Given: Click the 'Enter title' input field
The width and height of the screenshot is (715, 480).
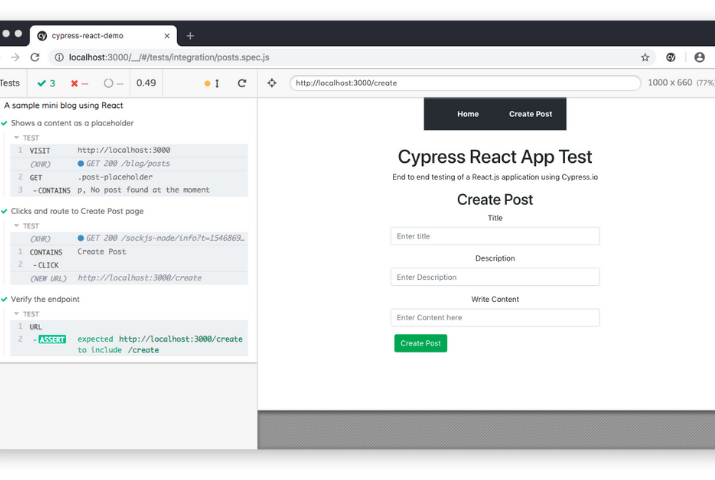Looking at the screenshot, I should [x=495, y=236].
